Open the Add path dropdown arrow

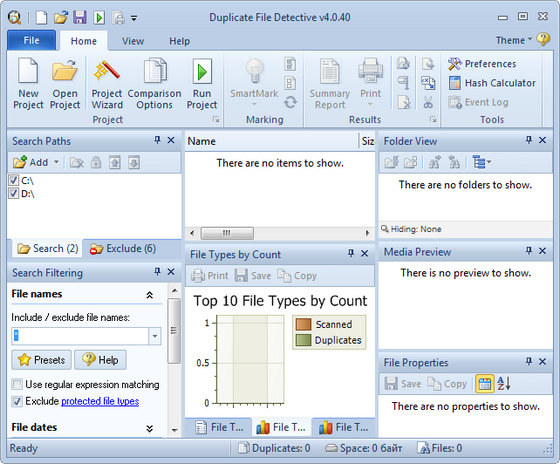(x=56, y=162)
